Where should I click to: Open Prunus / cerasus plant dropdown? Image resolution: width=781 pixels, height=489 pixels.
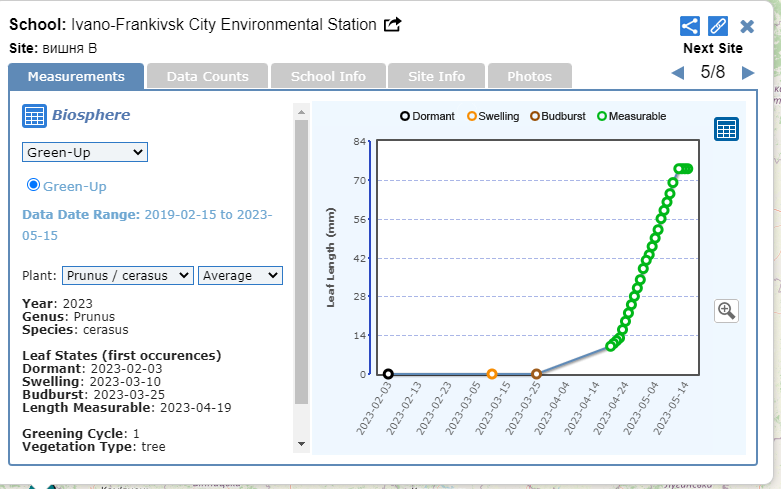point(127,275)
